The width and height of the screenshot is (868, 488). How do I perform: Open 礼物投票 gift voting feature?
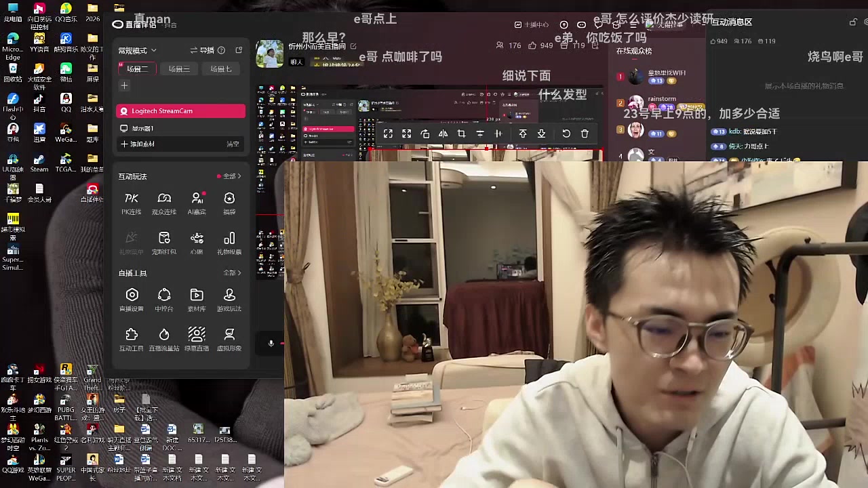coord(229,243)
